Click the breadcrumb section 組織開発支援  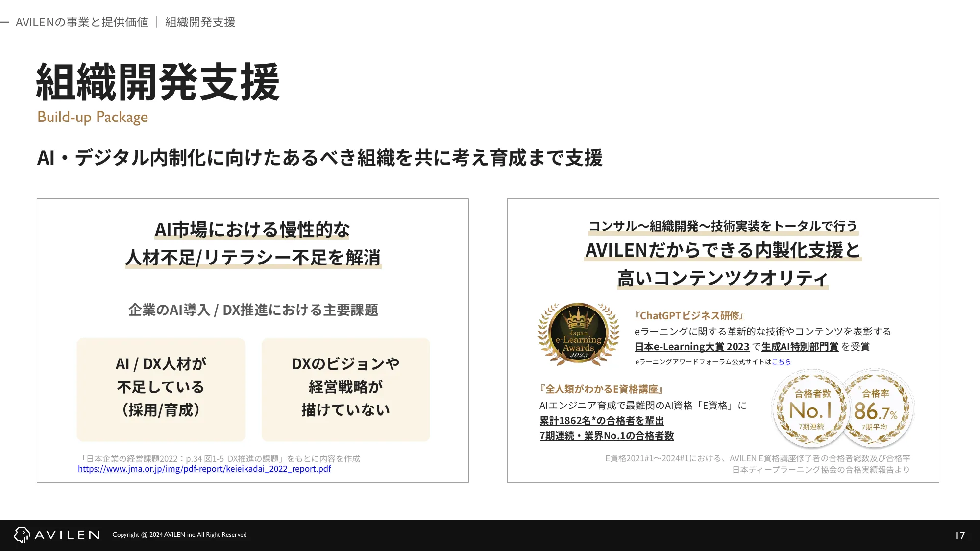point(200,22)
